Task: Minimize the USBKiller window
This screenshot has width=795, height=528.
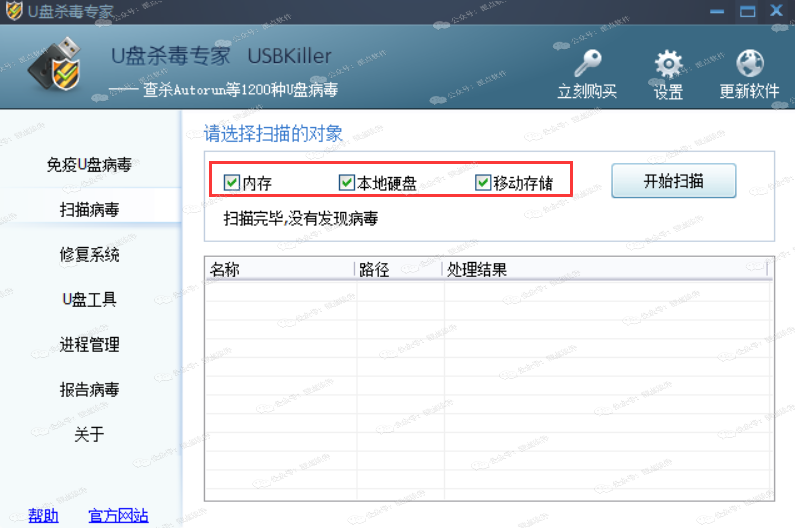Action: click(717, 11)
